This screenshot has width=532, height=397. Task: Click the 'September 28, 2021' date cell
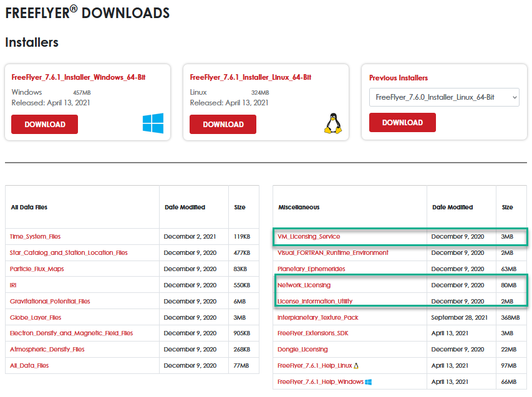[x=459, y=318]
